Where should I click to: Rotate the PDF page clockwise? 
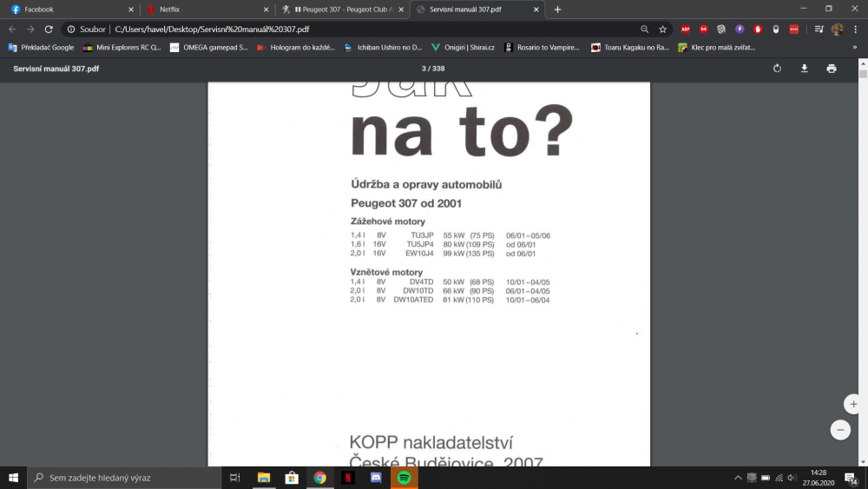(777, 69)
